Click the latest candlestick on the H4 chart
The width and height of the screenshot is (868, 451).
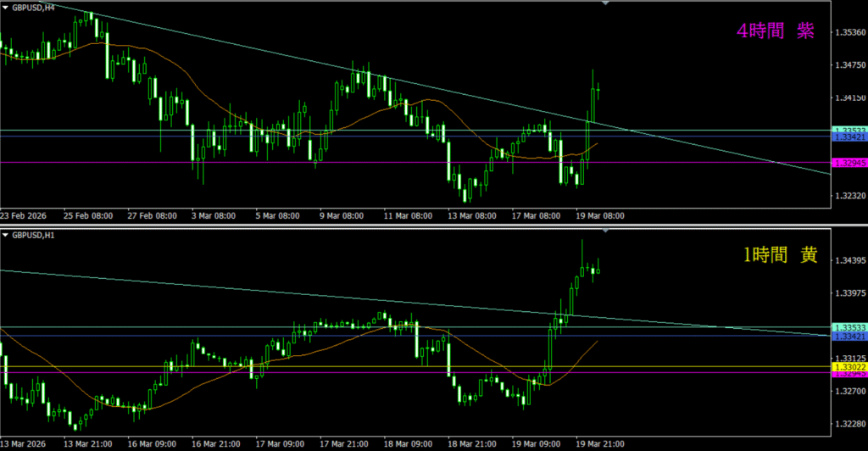coord(598,88)
